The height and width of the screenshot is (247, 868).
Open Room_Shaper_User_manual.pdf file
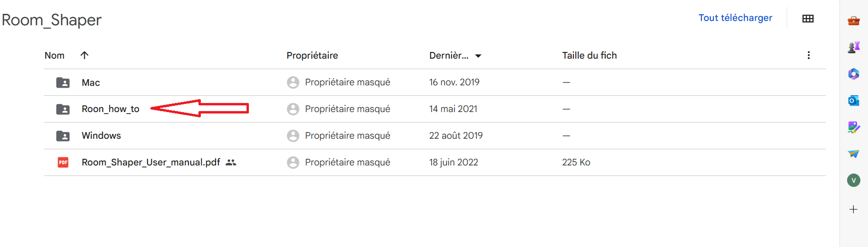point(151,163)
